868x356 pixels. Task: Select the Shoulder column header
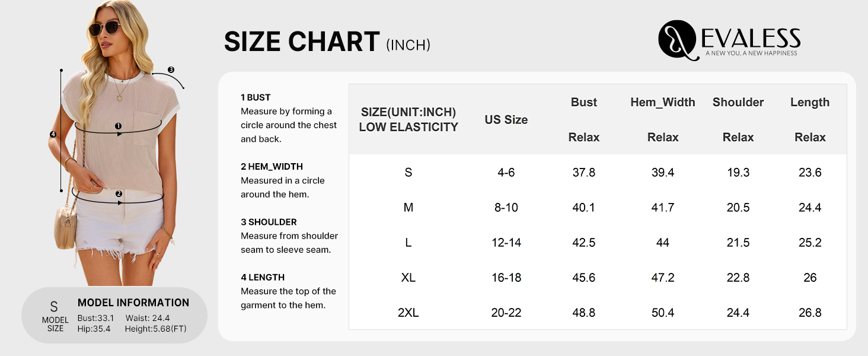(738, 102)
